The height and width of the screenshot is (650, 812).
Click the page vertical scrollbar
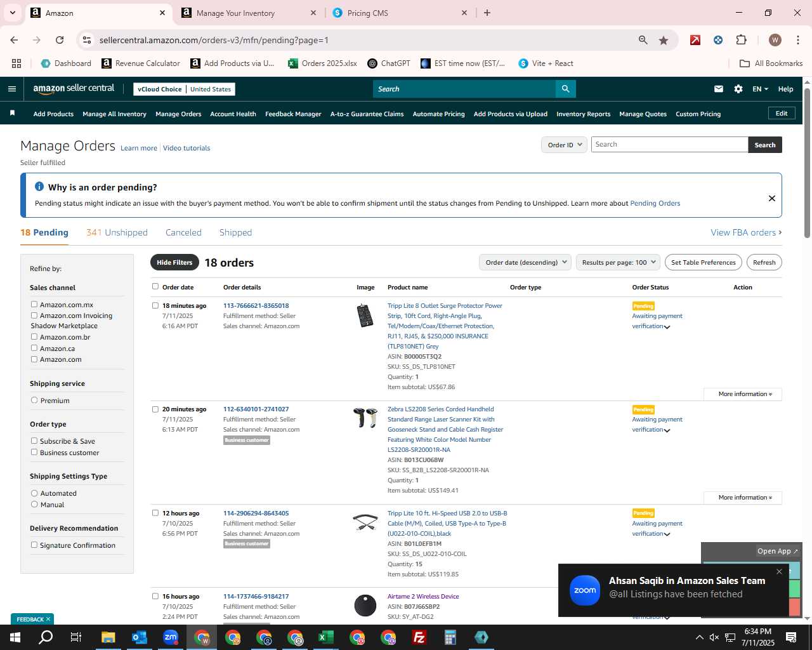[x=807, y=164]
